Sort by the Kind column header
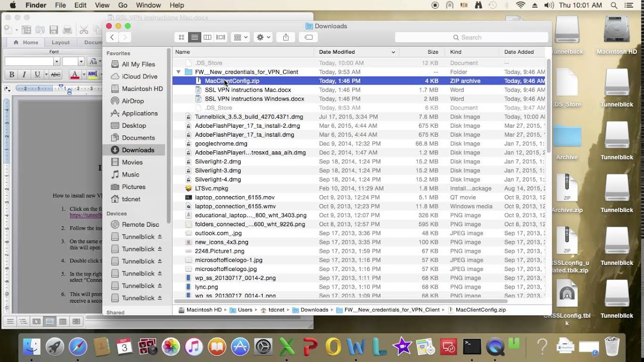This screenshot has width=644, height=362. (472, 52)
